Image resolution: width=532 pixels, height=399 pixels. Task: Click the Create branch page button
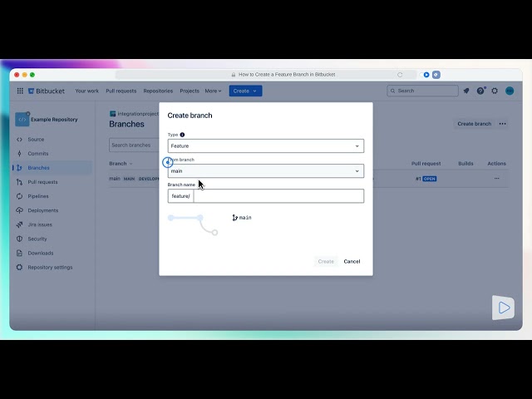(x=475, y=124)
